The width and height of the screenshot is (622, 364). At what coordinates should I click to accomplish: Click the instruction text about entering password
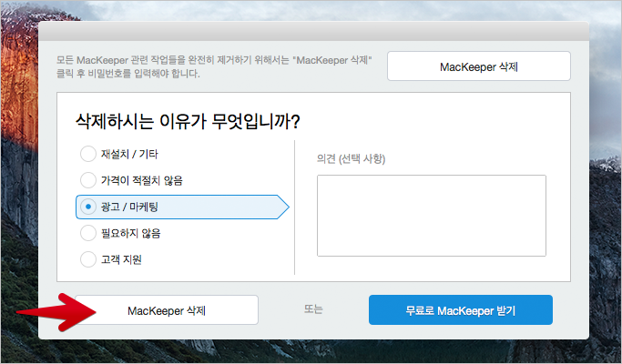(214, 66)
